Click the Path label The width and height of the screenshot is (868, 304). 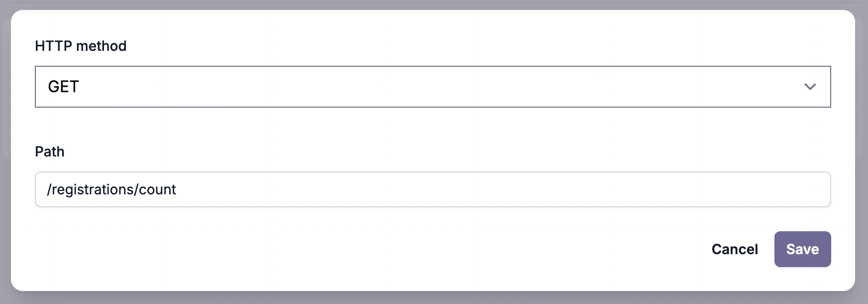(49, 151)
